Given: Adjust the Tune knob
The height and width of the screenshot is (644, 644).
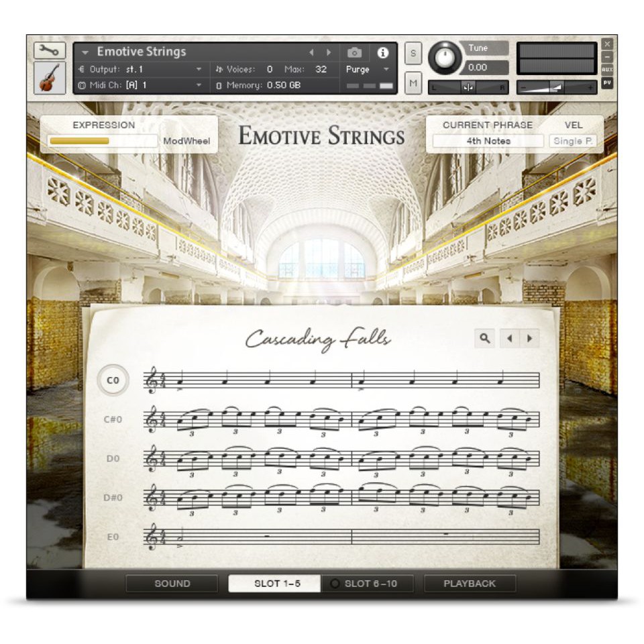Looking at the screenshot, I should (444, 58).
